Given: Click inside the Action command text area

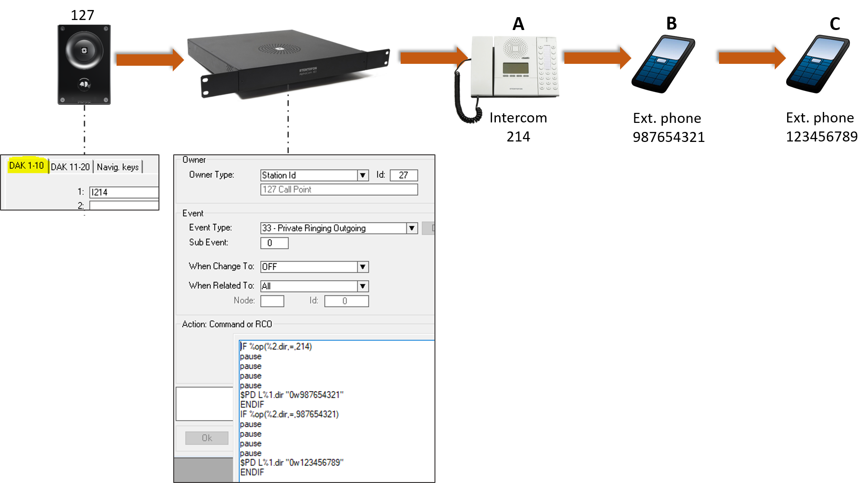Looking at the screenshot, I should 336,411.
